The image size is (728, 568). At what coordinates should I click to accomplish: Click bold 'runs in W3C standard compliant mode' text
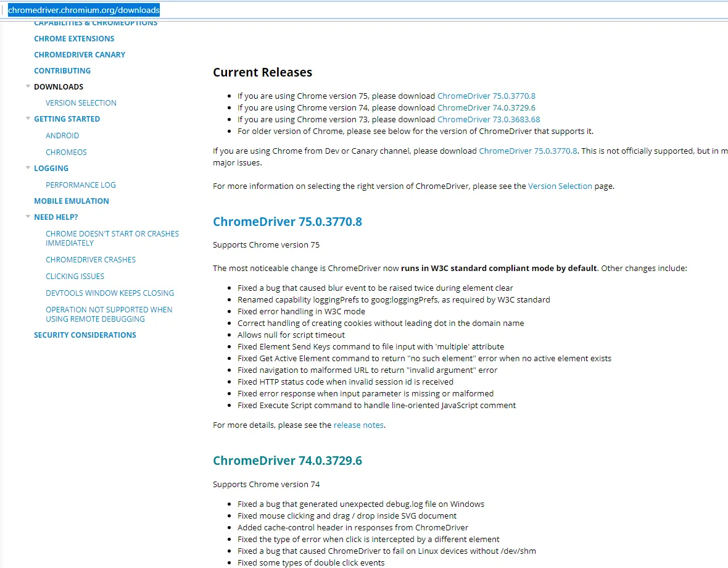[x=498, y=269]
